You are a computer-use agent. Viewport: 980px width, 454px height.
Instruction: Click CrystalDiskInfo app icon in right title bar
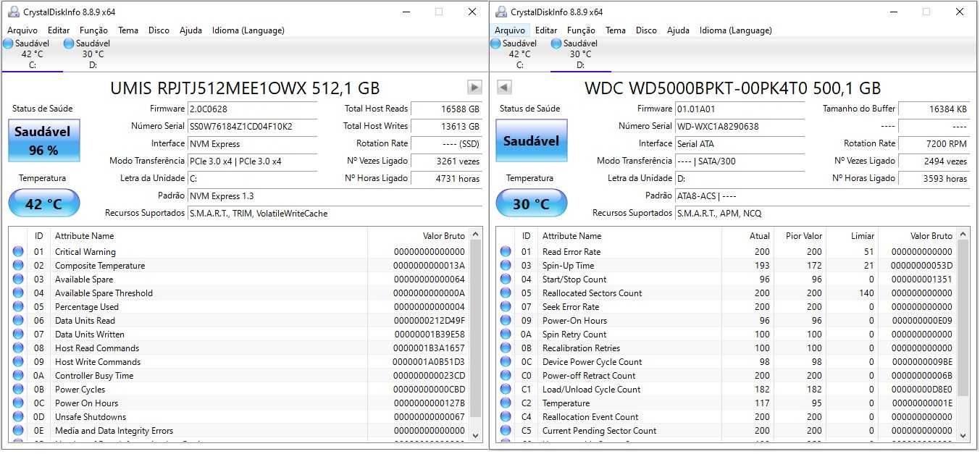click(x=501, y=12)
